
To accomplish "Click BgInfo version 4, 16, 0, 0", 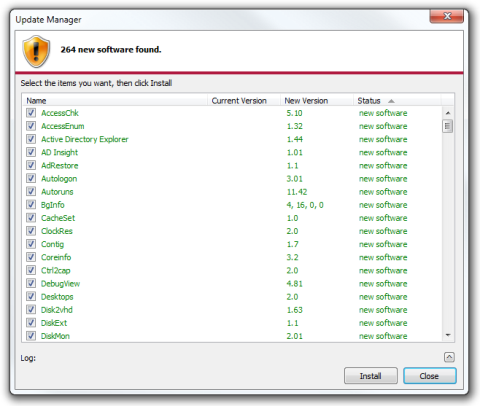I will 305,205.
